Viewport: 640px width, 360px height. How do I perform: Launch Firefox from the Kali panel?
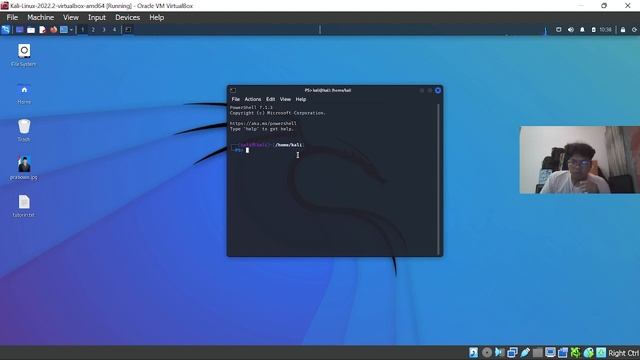pos(53,30)
